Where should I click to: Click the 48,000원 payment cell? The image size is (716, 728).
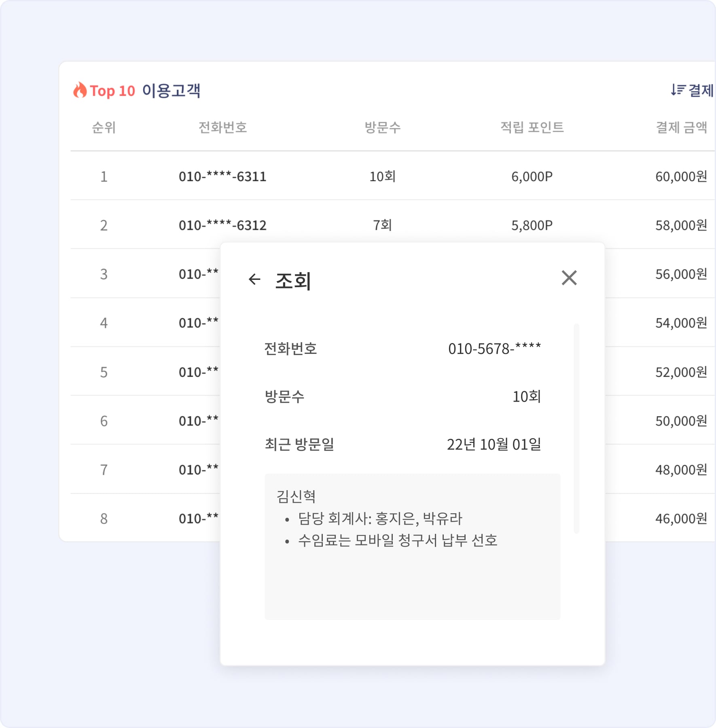point(681,470)
